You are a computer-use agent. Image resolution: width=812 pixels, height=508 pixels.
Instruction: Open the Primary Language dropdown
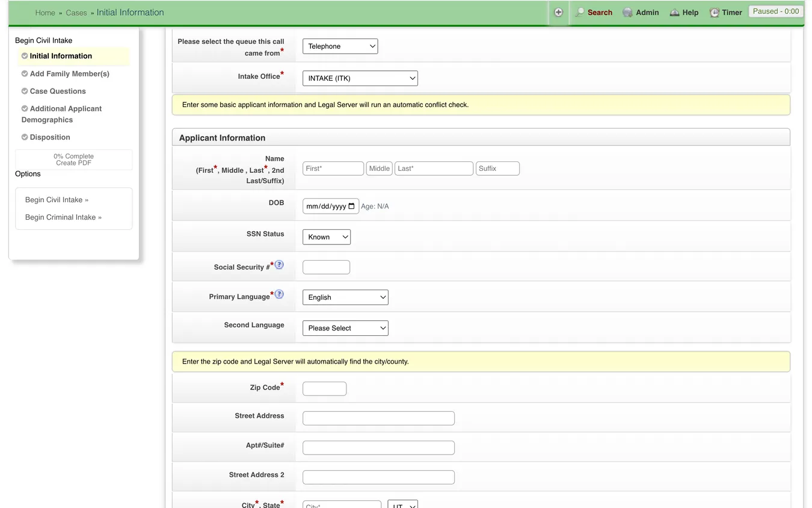click(345, 297)
